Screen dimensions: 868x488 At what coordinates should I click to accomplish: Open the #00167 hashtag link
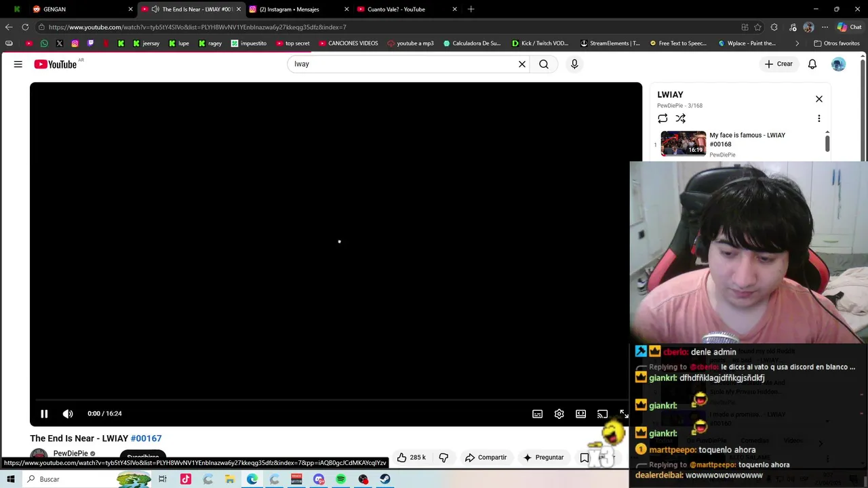(x=146, y=438)
